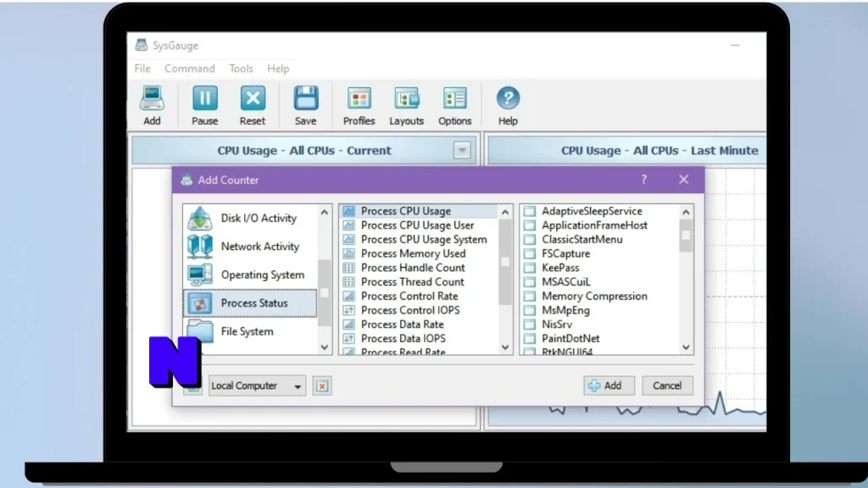Click the Process CPU Usage chart icon
The height and width of the screenshot is (488, 868).
click(x=348, y=211)
